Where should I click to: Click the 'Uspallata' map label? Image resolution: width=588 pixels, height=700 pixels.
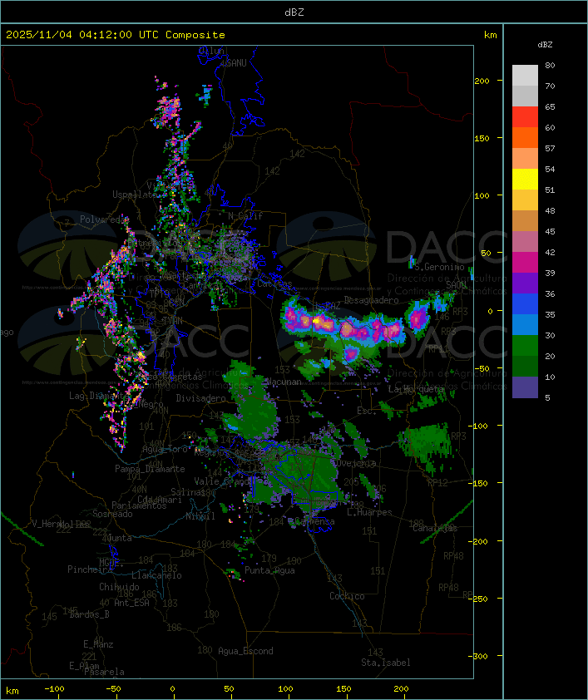[135, 195]
